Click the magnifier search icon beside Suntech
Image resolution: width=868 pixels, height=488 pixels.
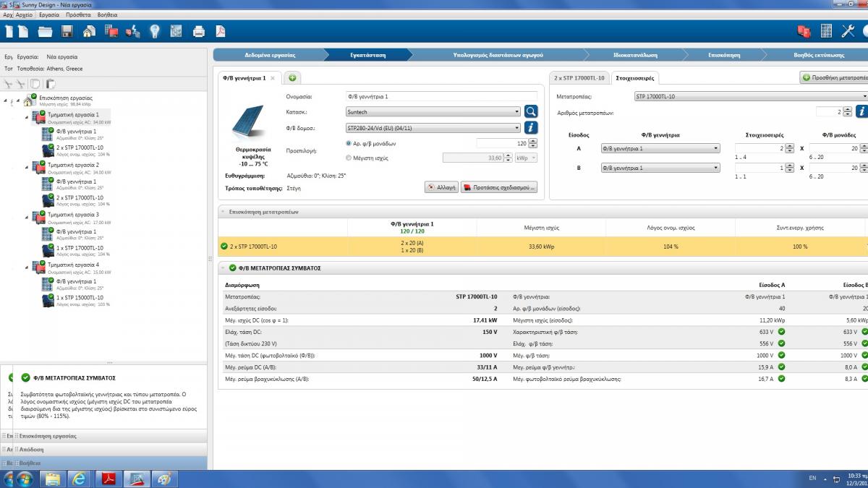coord(531,111)
